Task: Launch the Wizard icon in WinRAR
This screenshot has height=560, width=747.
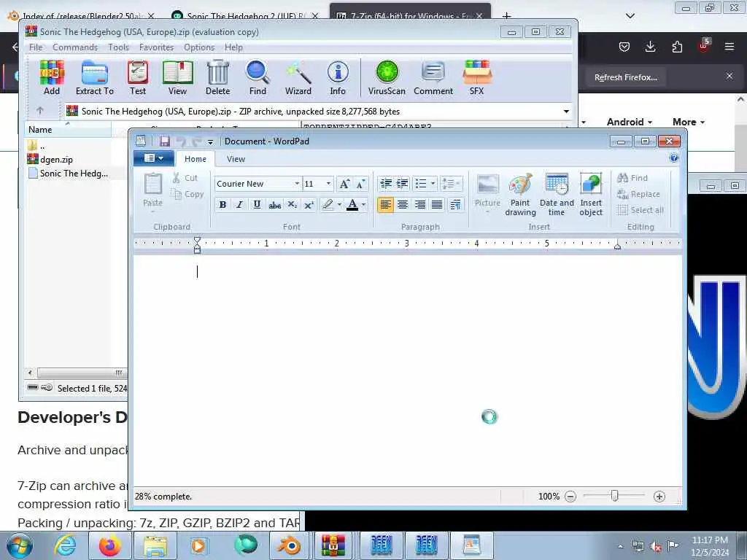Action: click(298, 77)
